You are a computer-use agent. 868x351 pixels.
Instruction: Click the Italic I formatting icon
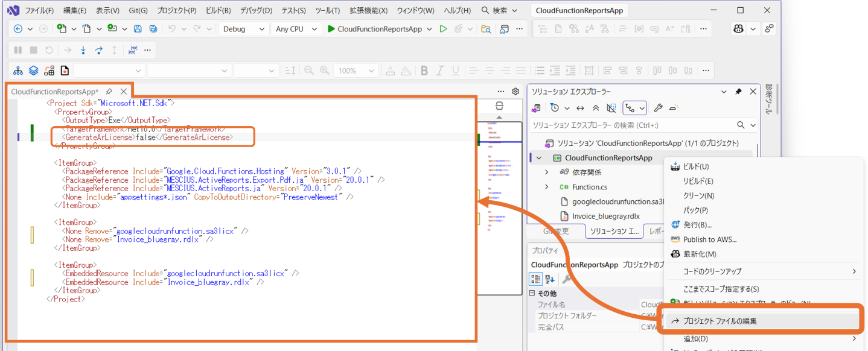point(441,71)
